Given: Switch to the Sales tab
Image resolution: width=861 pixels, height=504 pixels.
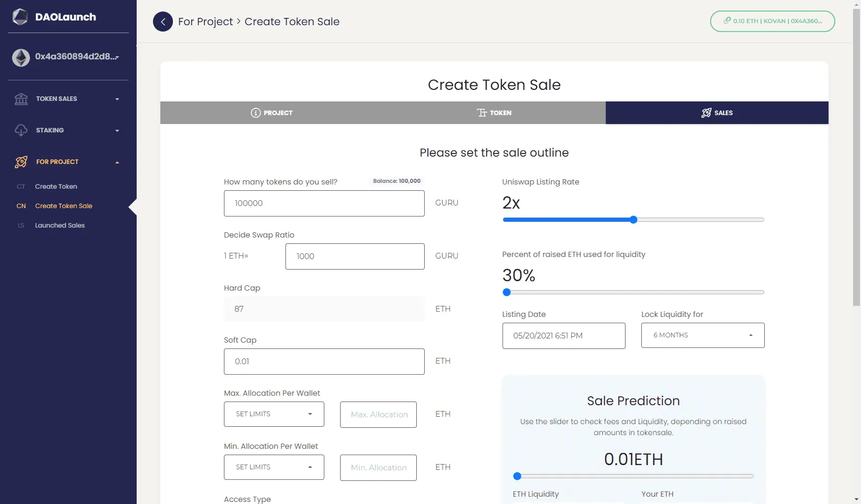Looking at the screenshot, I should click(717, 113).
